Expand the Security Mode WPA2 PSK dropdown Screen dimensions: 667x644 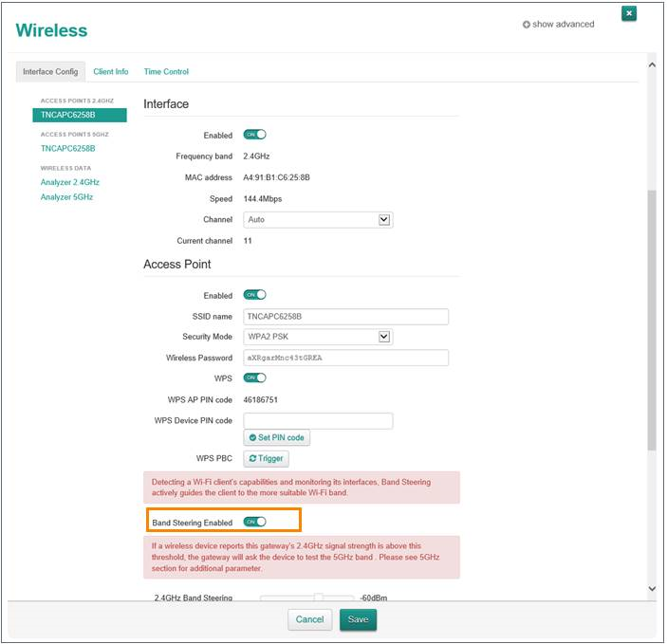318,337
